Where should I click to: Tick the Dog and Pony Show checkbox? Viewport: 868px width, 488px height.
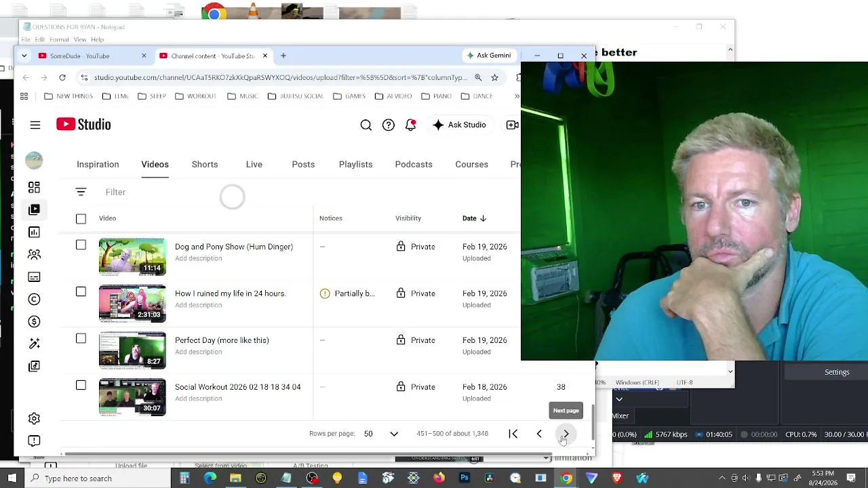[81, 245]
